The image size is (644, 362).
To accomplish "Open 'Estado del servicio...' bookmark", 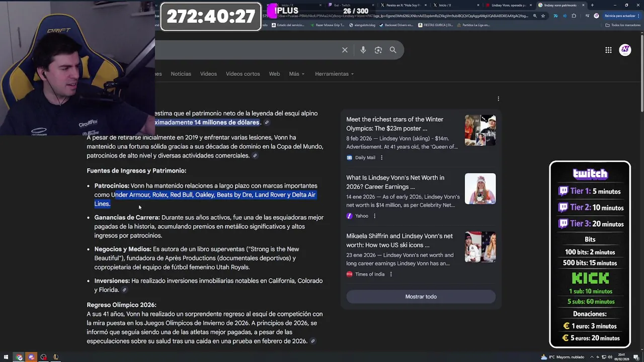I will click(288, 25).
